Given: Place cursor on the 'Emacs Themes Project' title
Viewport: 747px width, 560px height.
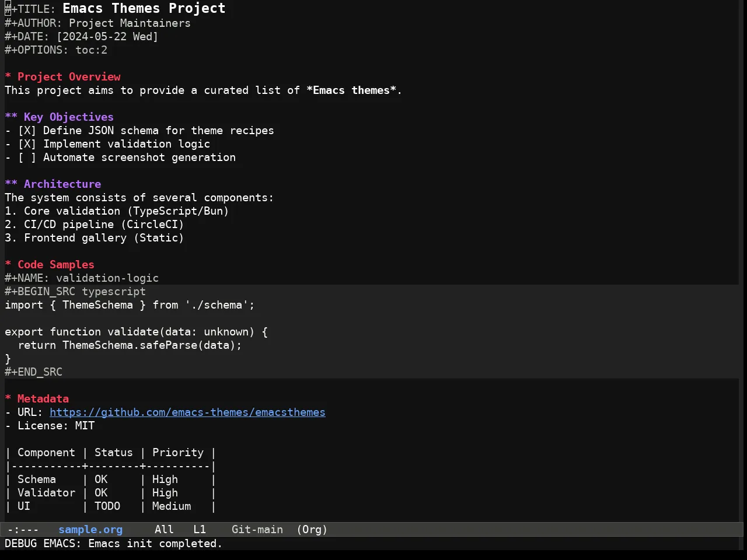Looking at the screenshot, I should tap(144, 8).
